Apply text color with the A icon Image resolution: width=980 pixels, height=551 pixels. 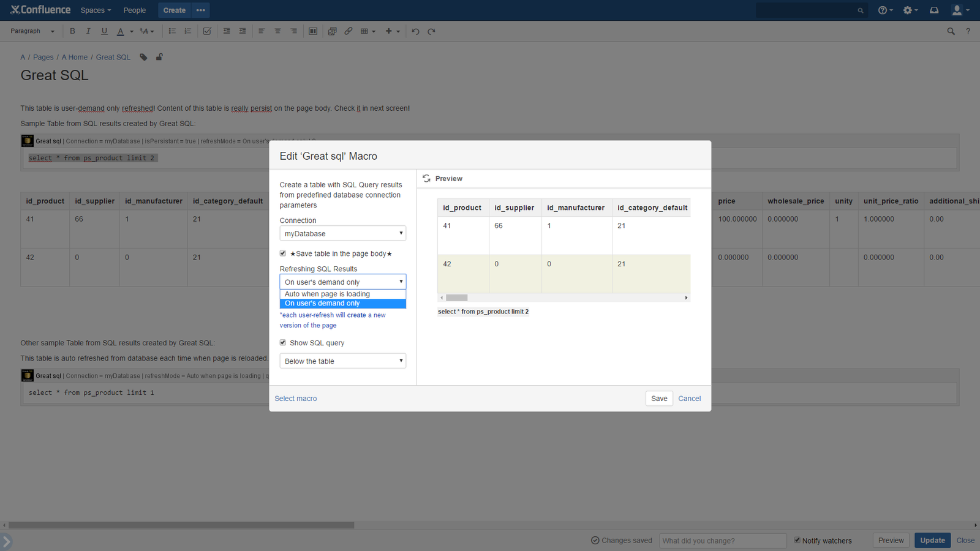(121, 31)
